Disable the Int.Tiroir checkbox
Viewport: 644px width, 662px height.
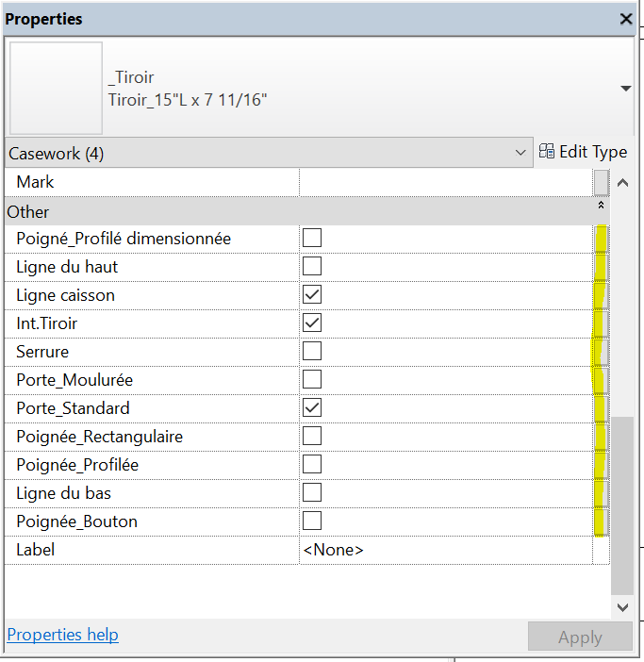point(312,323)
